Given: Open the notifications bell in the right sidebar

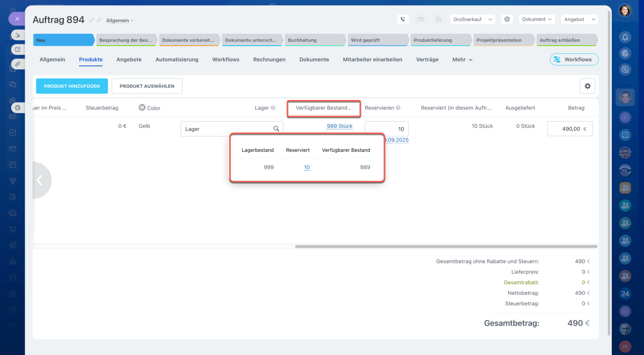Looking at the screenshot, I should [x=625, y=37].
